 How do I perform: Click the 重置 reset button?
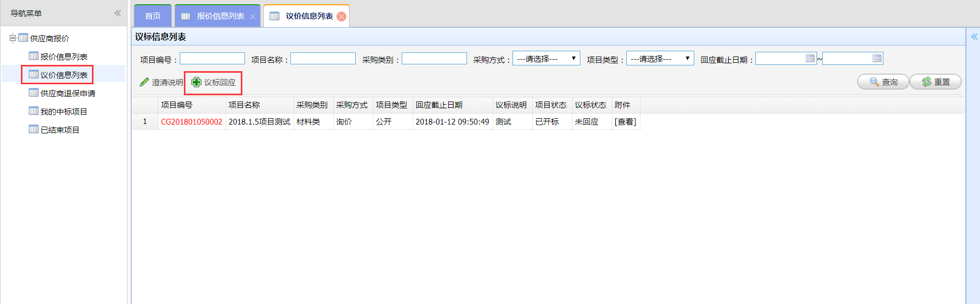point(935,82)
